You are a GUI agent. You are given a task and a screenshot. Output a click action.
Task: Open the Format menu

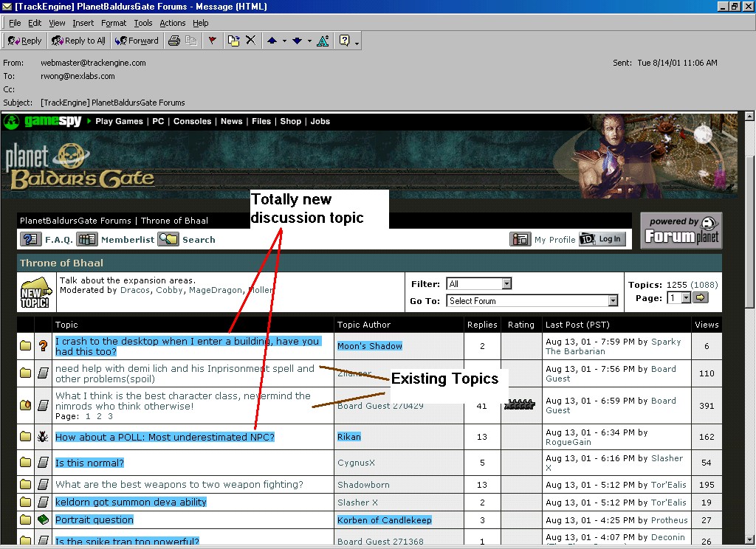coord(114,23)
